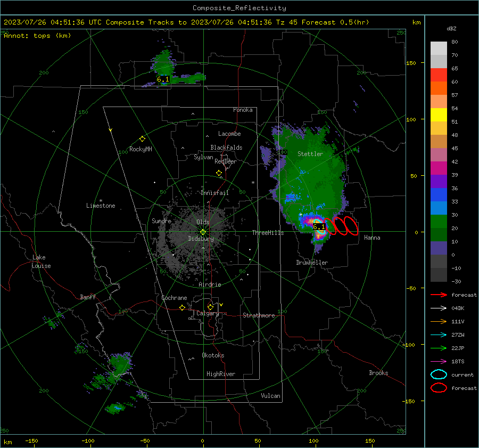Image resolution: width=479 pixels, height=448 pixels.
Task: Click the HighRiver town label
Action: [x=221, y=374]
